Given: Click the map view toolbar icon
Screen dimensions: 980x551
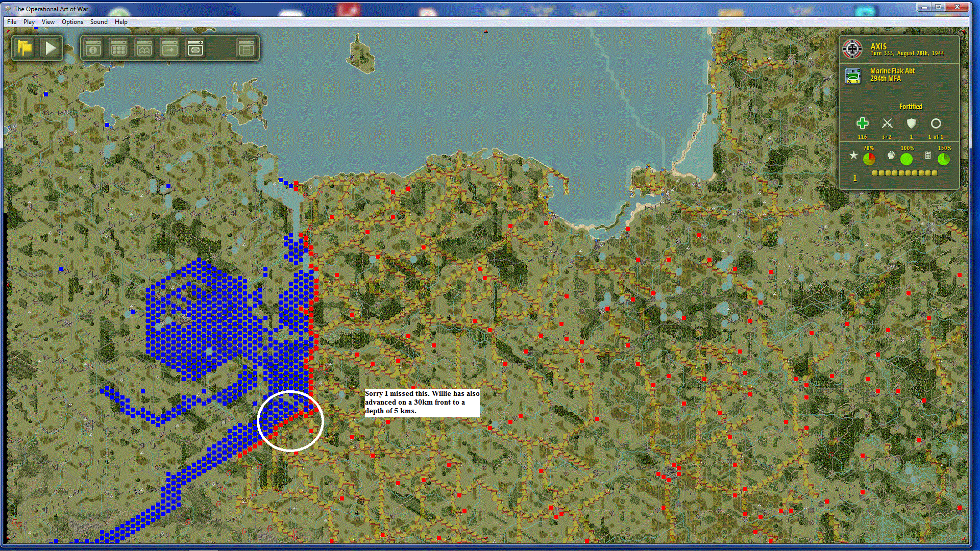Looking at the screenshot, I should pyautogui.click(x=144, y=48).
